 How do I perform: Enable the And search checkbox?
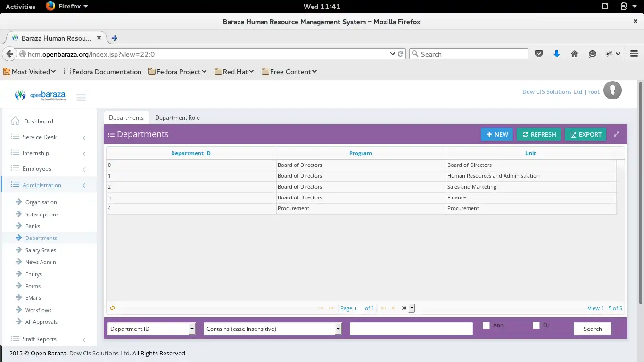point(486,325)
